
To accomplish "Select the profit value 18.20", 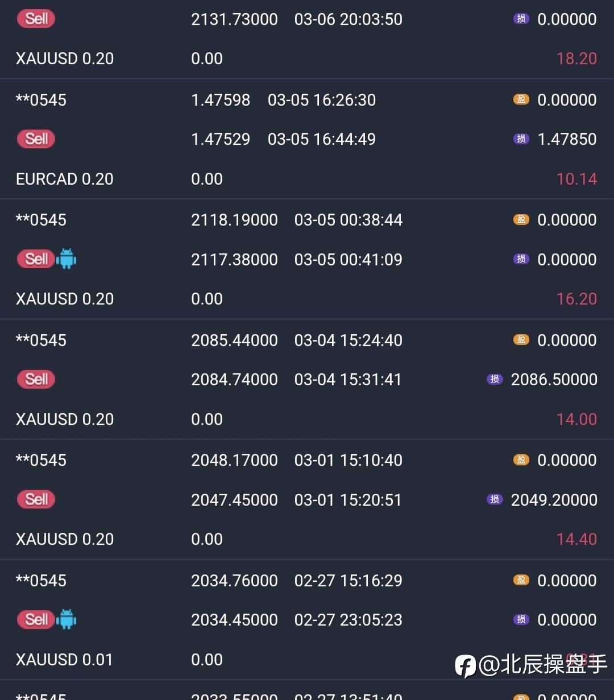I will [x=576, y=59].
